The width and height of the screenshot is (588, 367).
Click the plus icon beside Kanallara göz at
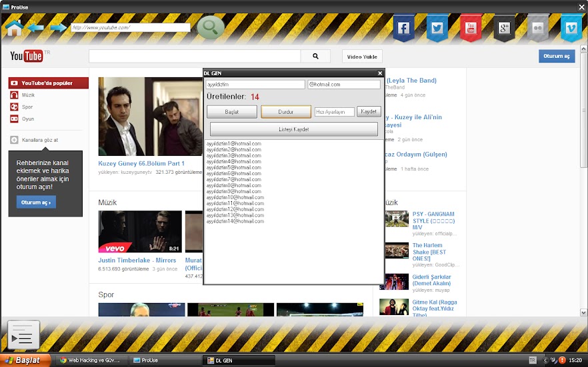click(x=14, y=140)
